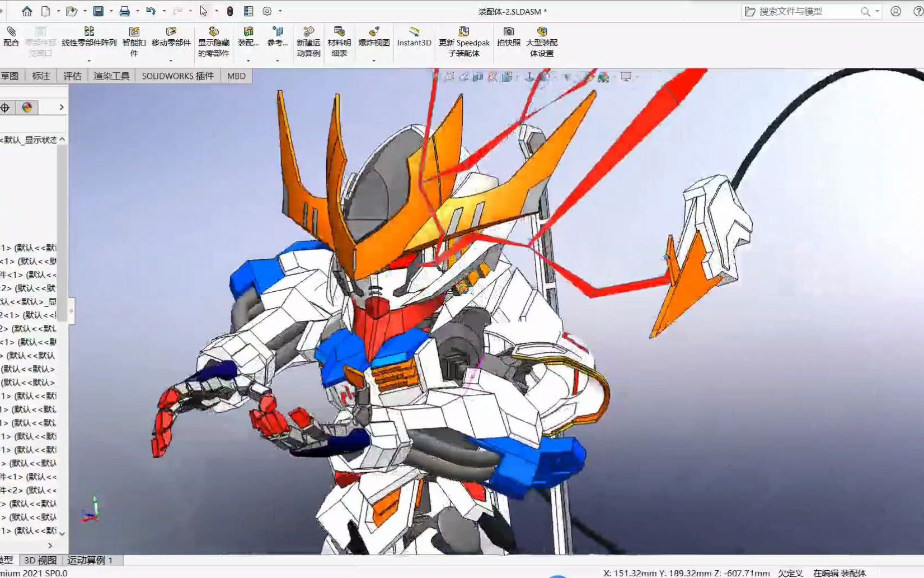This screenshot has width=924, height=578.
Task: Open a file using the Open folder icon
Action: [71, 11]
